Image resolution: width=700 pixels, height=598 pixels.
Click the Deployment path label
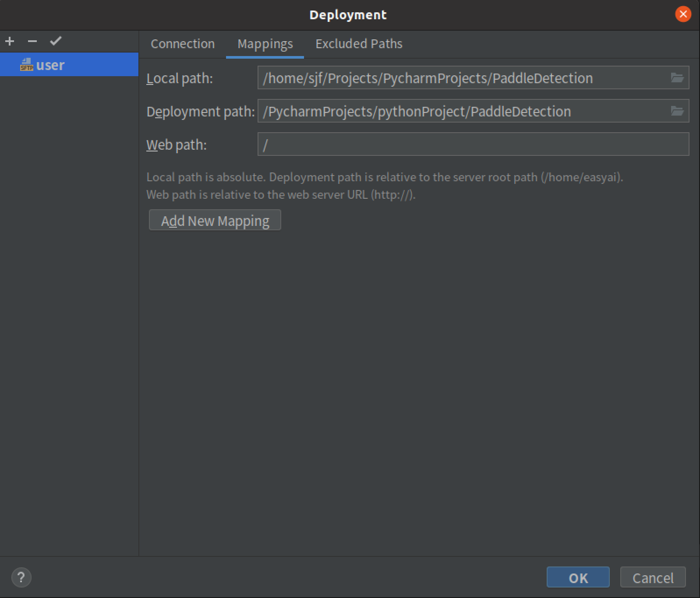(201, 112)
